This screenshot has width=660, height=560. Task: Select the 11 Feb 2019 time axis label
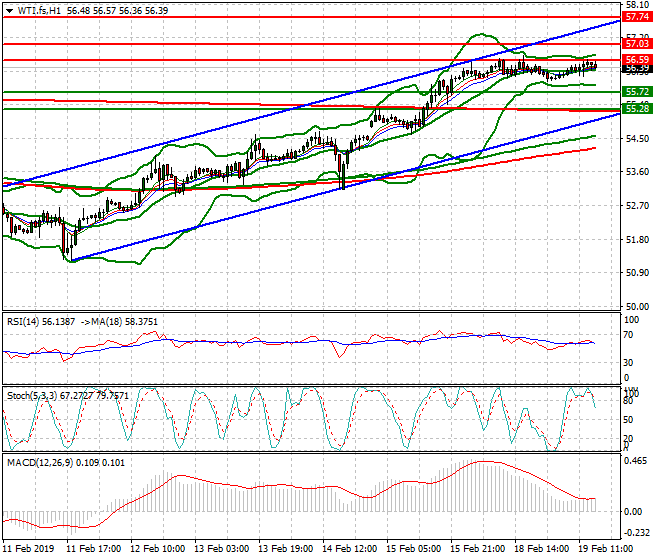coord(29,549)
